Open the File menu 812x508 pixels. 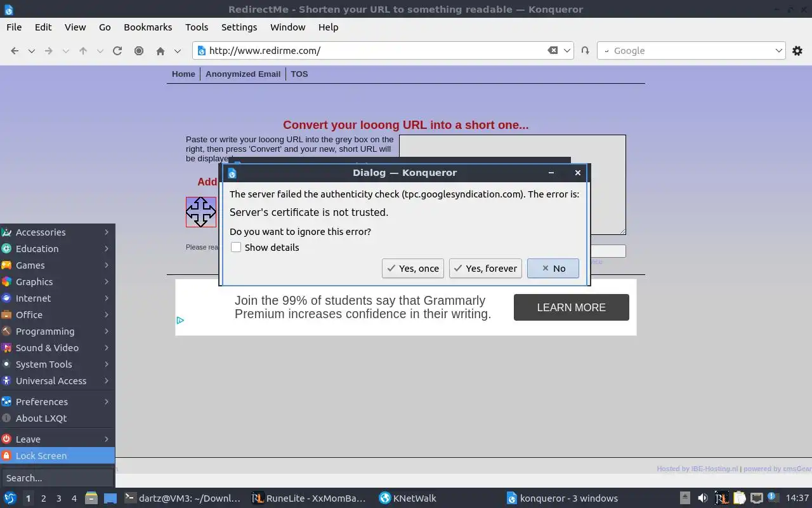[14, 27]
